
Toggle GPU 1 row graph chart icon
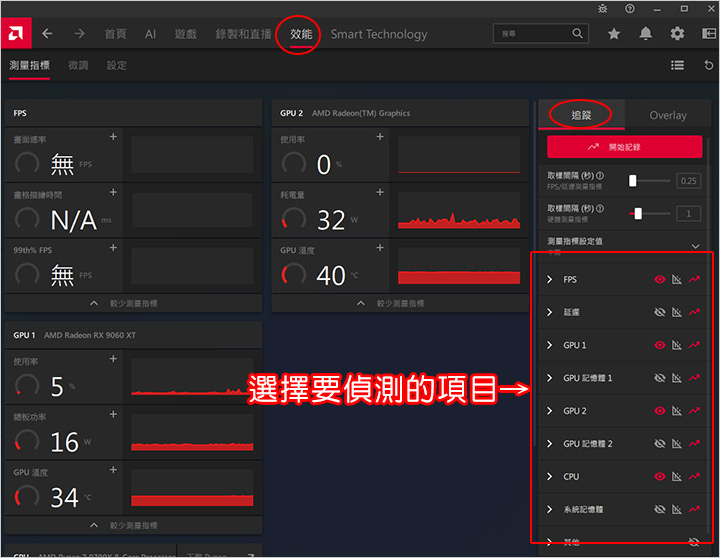coord(677,345)
